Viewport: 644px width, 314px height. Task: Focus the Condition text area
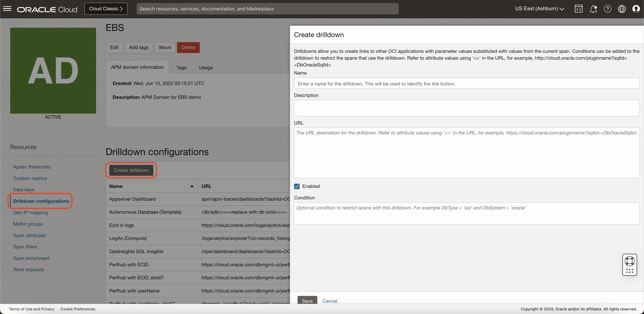[x=467, y=213]
